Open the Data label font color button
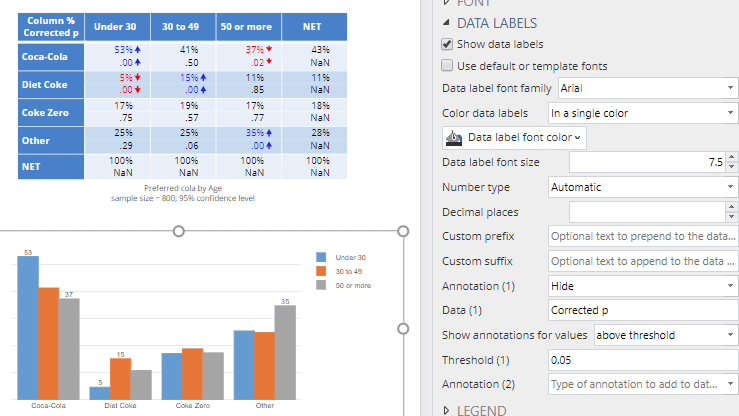 click(514, 137)
